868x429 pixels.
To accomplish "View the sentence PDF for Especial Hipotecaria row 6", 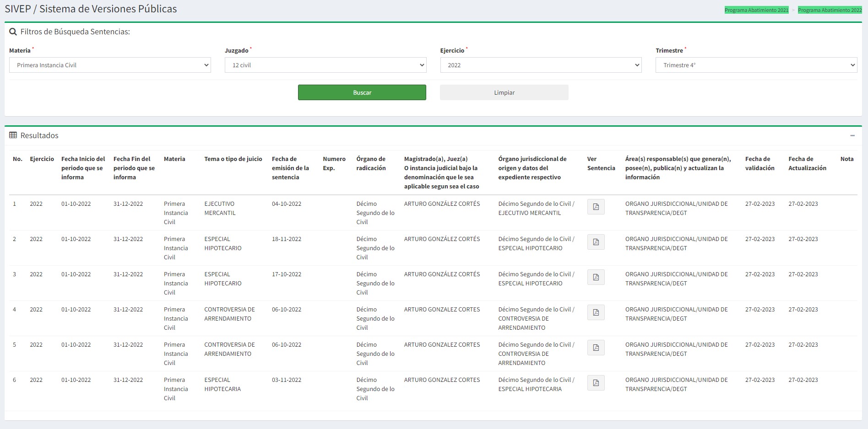I will point(596,383).
